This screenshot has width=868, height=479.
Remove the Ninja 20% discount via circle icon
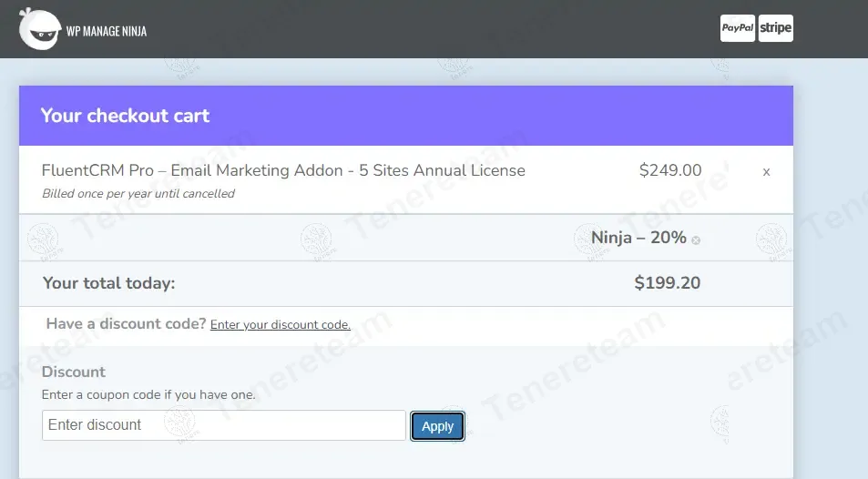point(696,240)
